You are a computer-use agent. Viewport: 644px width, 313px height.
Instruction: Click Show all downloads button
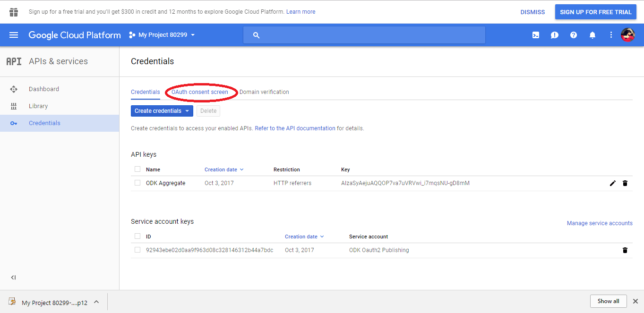609,301
